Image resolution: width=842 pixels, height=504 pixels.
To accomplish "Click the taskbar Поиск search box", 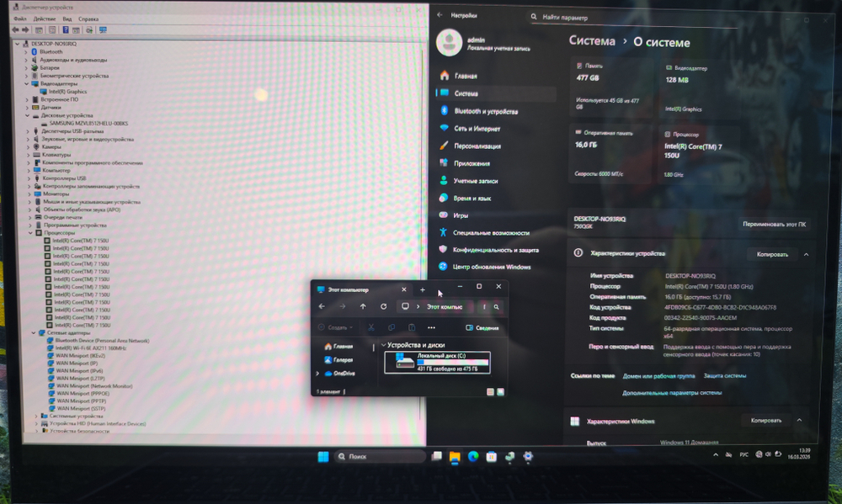I will (380, 456).
